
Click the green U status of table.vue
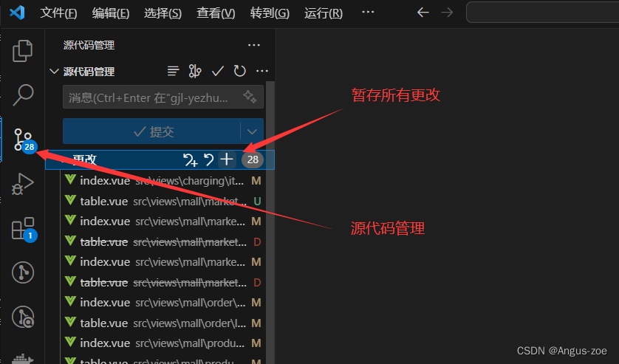point(257,202)
